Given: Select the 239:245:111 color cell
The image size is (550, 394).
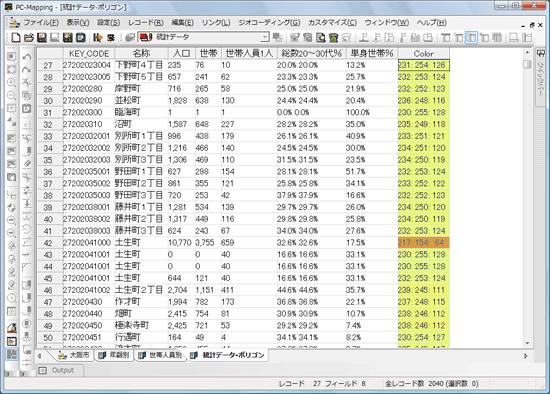Looking at the screenshot, I should coord(423,290).
